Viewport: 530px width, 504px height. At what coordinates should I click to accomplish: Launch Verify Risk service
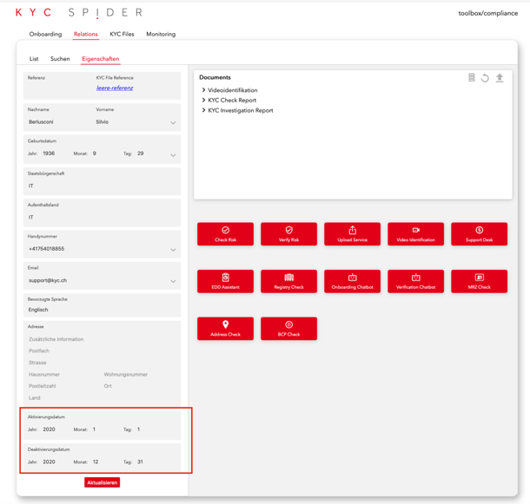point(289,234)
